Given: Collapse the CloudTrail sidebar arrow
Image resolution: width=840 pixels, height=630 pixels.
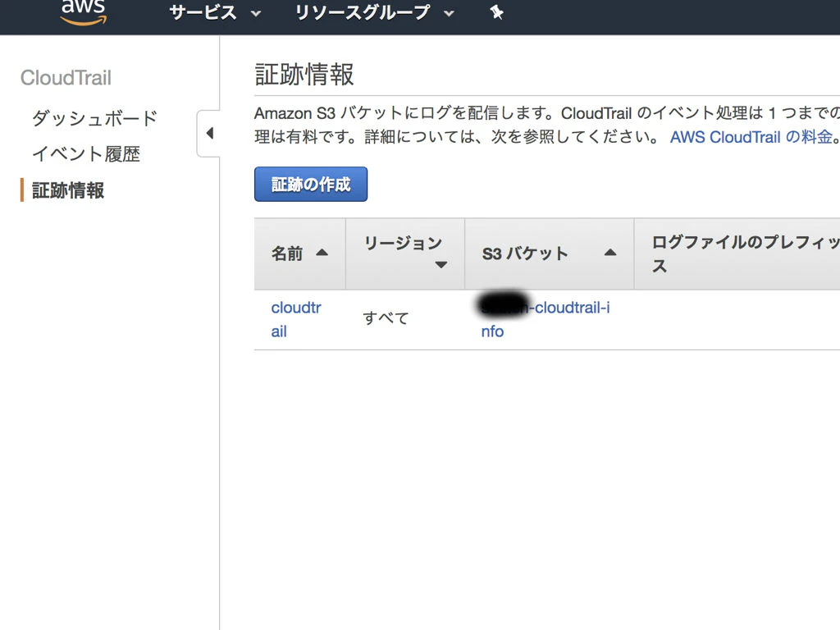Looking at the screenshot, I should pyautogui.click(x=209, y=134).
